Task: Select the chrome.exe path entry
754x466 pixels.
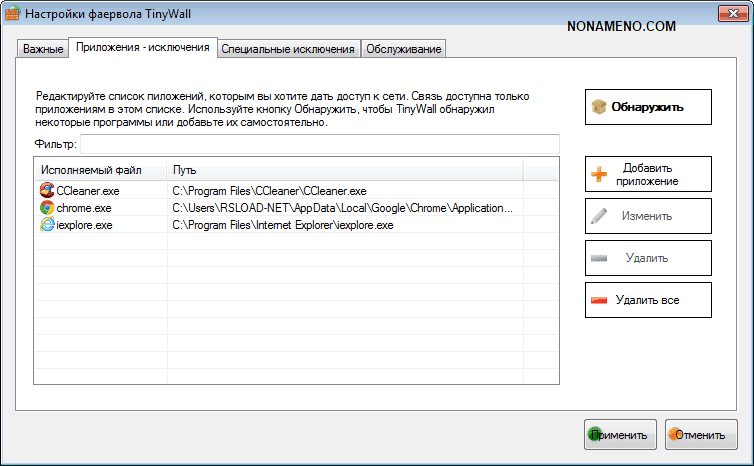Action: click(x=342, y=208)
